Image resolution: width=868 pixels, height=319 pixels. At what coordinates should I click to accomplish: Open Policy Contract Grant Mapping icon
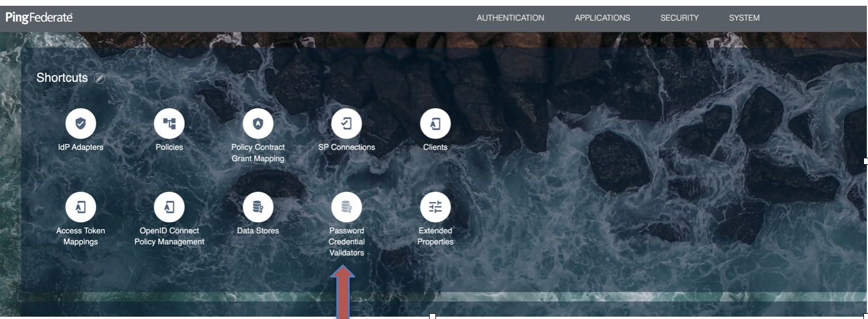click(258, 123)
